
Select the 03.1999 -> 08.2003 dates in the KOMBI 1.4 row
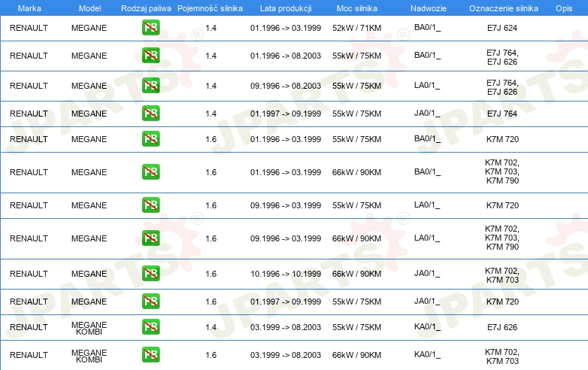point(286,327)
